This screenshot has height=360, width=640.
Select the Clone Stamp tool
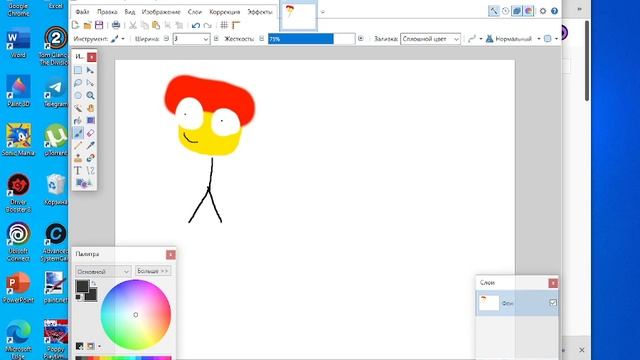[x=78, y=158]
